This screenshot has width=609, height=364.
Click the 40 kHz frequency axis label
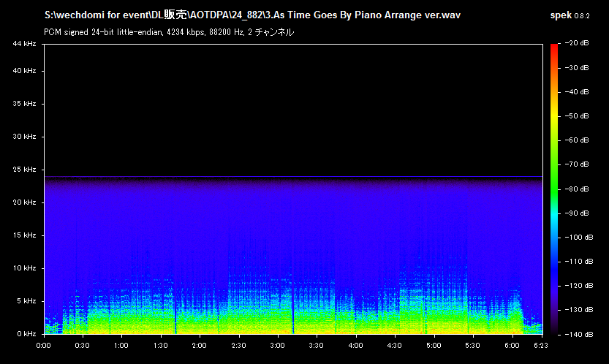pos(24,71)
